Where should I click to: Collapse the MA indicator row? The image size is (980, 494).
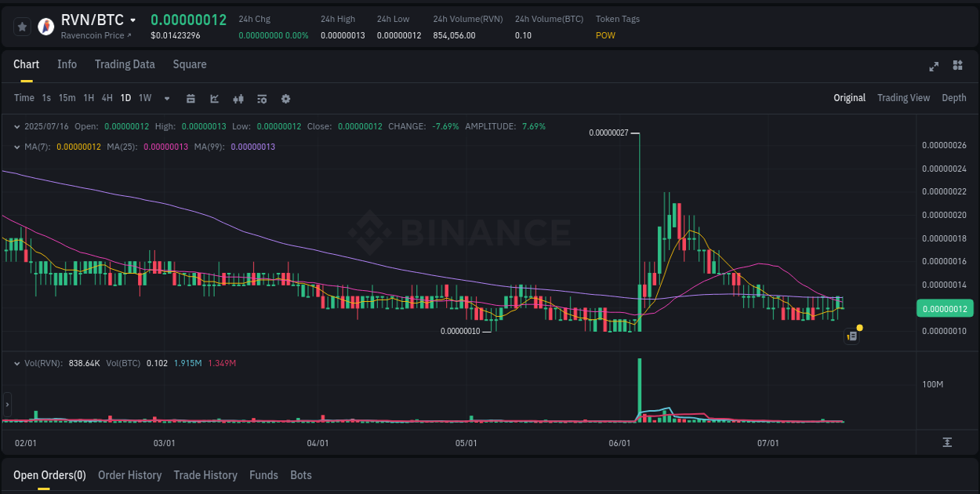click(17, 146)
